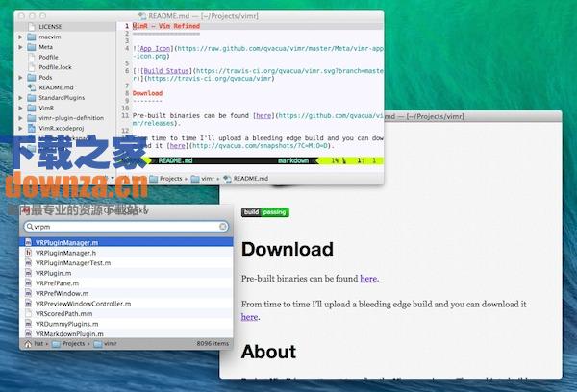
Task: Click the VRPluginManager.h header file icon
Action: click(28, 253)
